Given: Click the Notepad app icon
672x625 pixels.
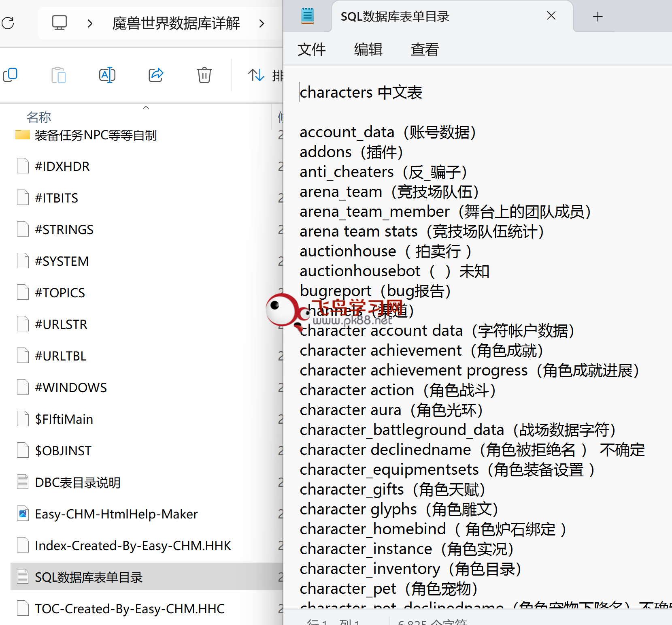Looking at the screenshot, I should (308, 16).
